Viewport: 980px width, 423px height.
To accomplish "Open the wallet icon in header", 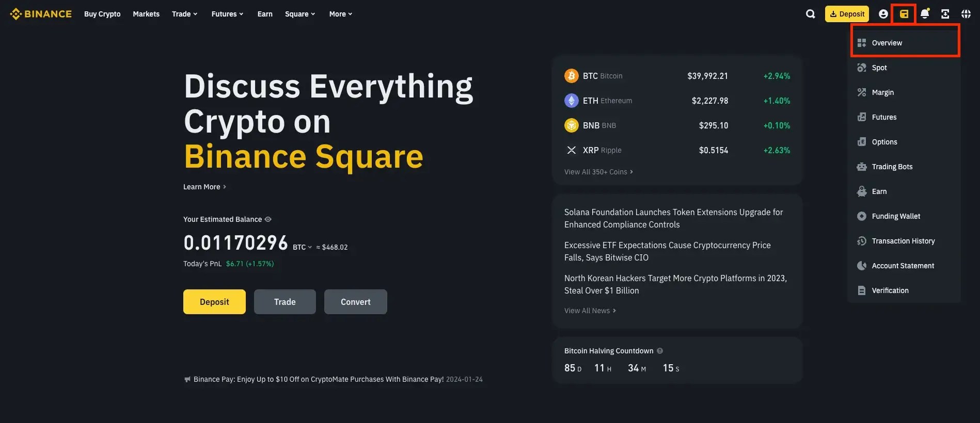I will coord(904,14).
